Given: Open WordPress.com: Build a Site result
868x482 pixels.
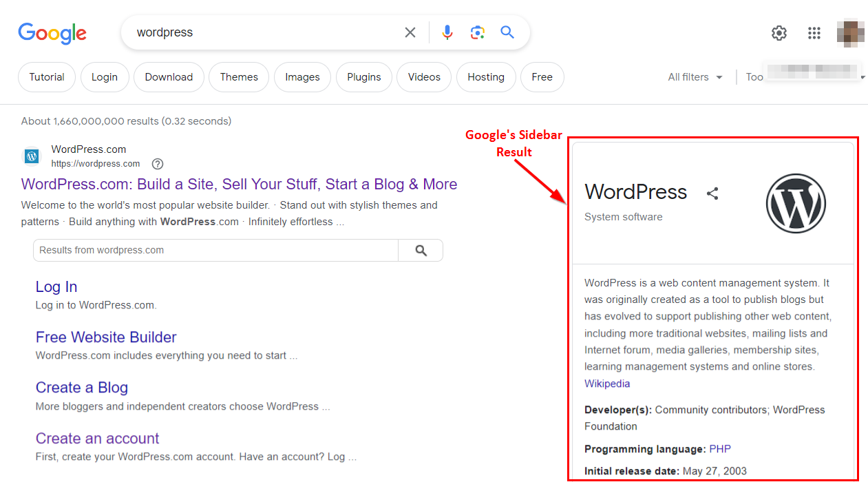Looking at the screenshot, I should click(240, 185).
